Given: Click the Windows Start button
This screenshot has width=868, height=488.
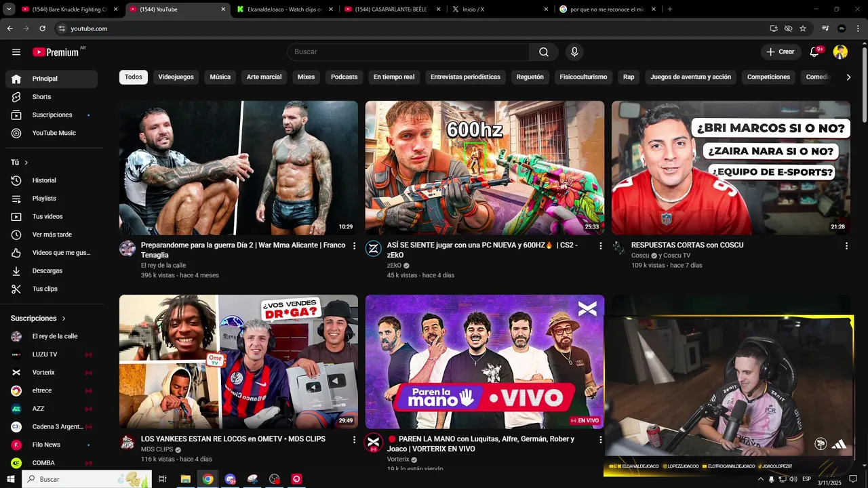Looking at the screenshot, I should click(x=12, y=479).
